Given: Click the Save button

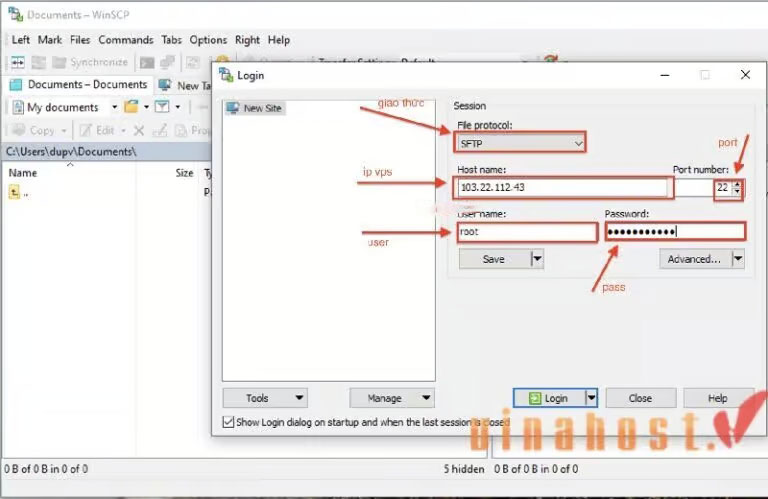Looking at the screenshot, I should click(494, 259).
